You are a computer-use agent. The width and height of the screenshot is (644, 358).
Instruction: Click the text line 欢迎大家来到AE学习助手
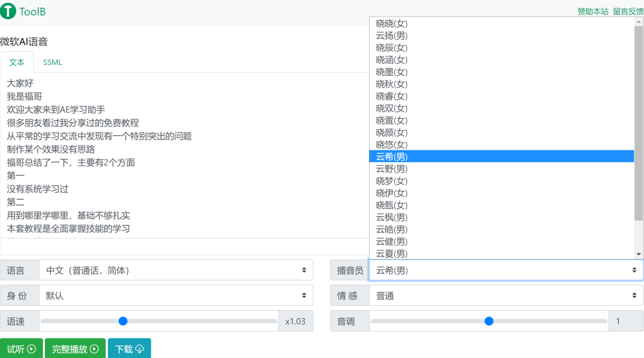click(x=56, y=110)
